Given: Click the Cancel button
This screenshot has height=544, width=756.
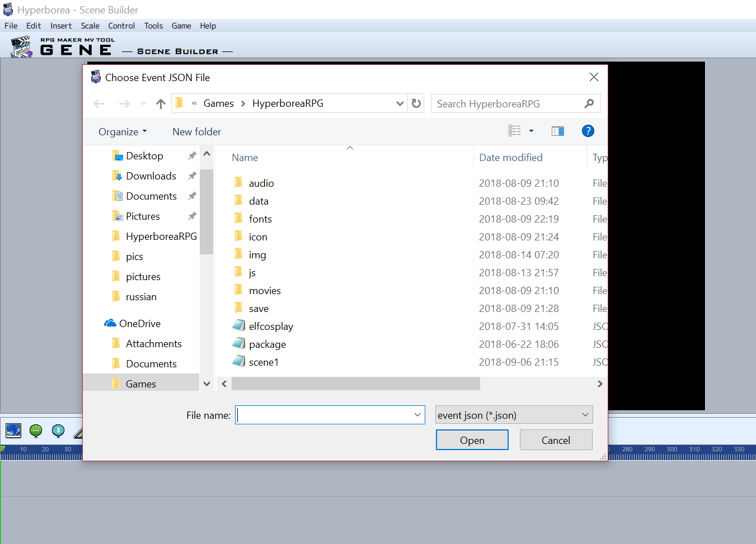Looking at the screenshot, I should [x=556, y=440].
